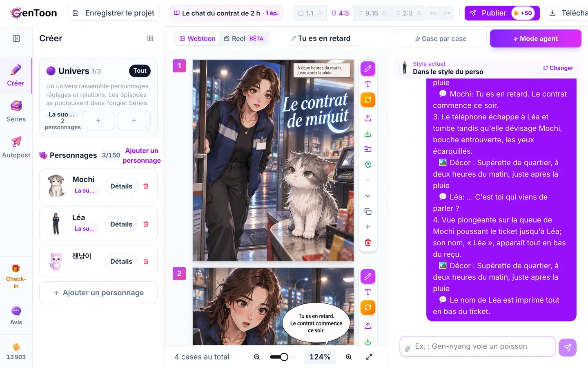Click Publier button
The width and height of the screenshot is (588, 368).
[502, 13]
